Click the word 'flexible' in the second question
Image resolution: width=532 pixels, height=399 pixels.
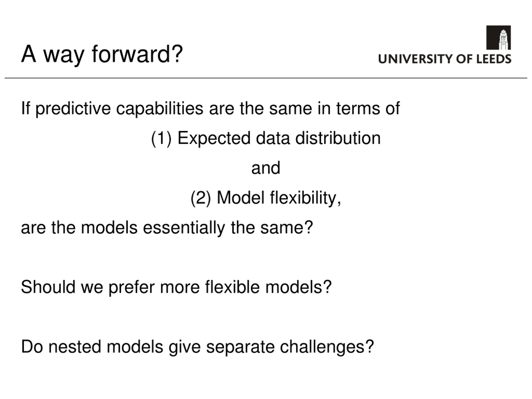coord(232,287)
